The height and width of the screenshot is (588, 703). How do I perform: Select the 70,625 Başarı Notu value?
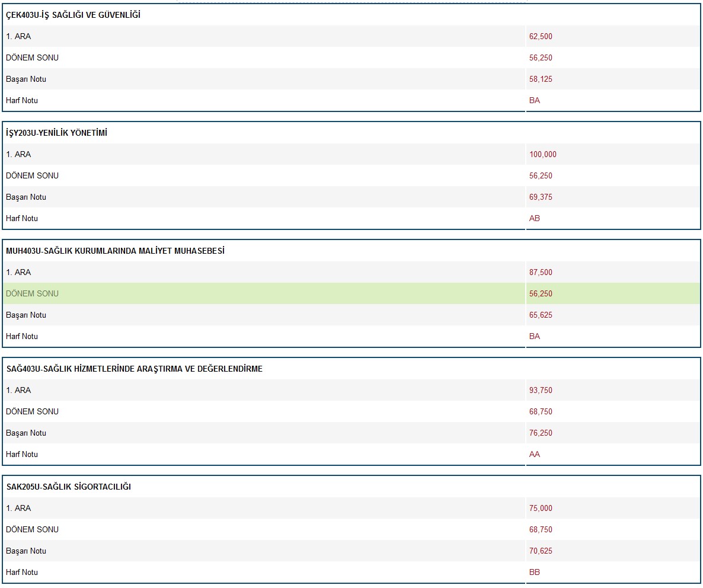[x=541, y=551]
